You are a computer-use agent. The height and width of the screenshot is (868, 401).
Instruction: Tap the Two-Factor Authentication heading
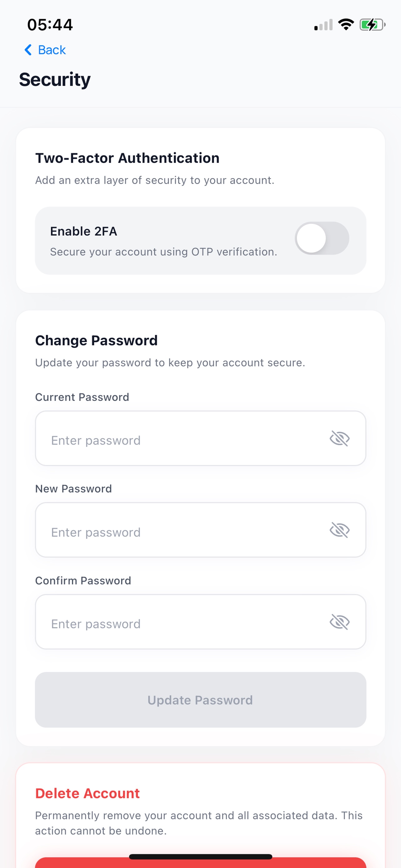pos(127,158)
